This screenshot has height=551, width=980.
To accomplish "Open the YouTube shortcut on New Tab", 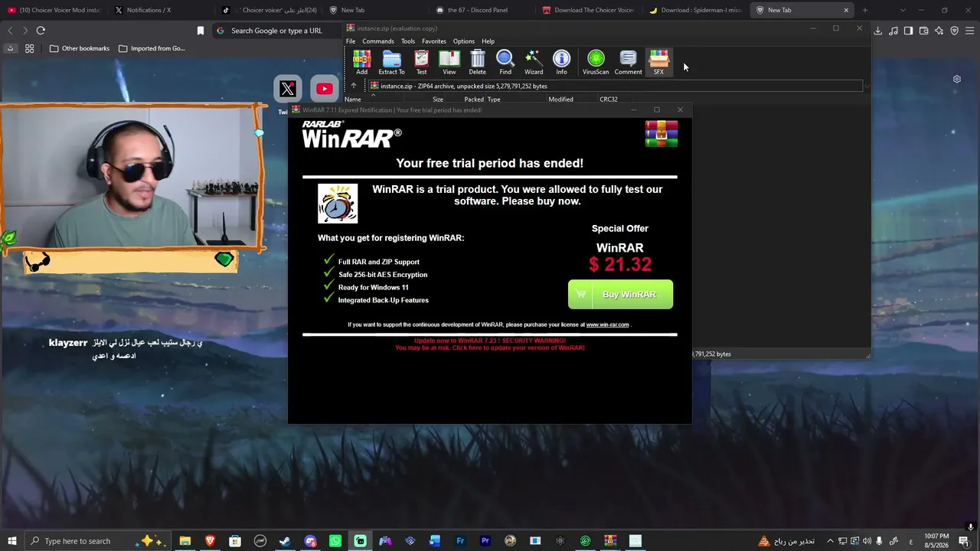I will pos(325,89).
